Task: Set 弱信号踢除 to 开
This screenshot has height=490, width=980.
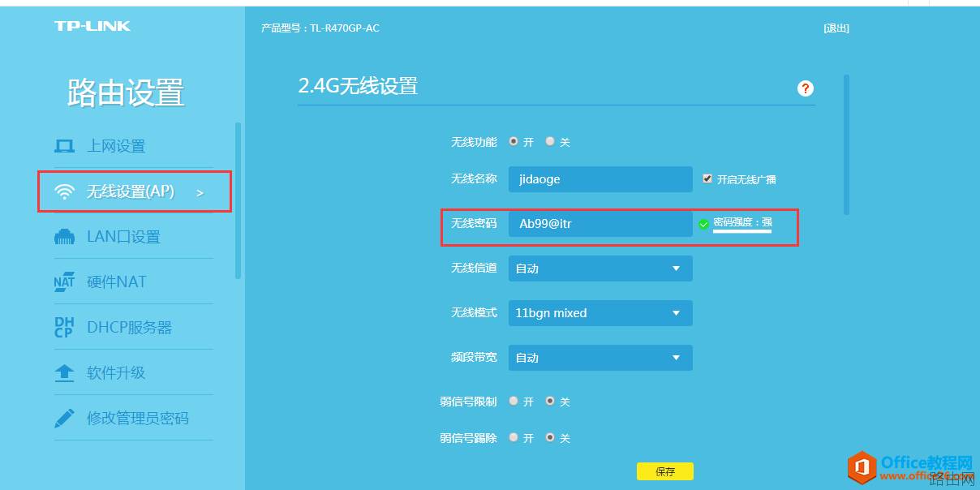Action: coord(514,437)
